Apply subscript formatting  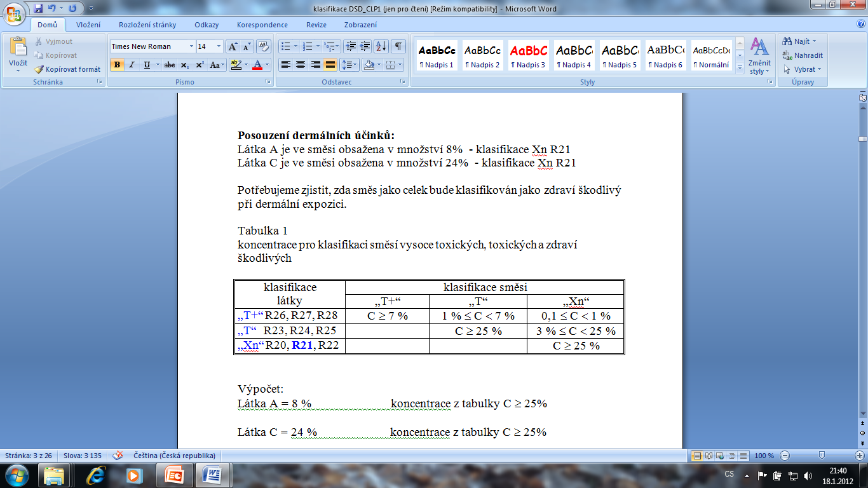coord(184,65)
